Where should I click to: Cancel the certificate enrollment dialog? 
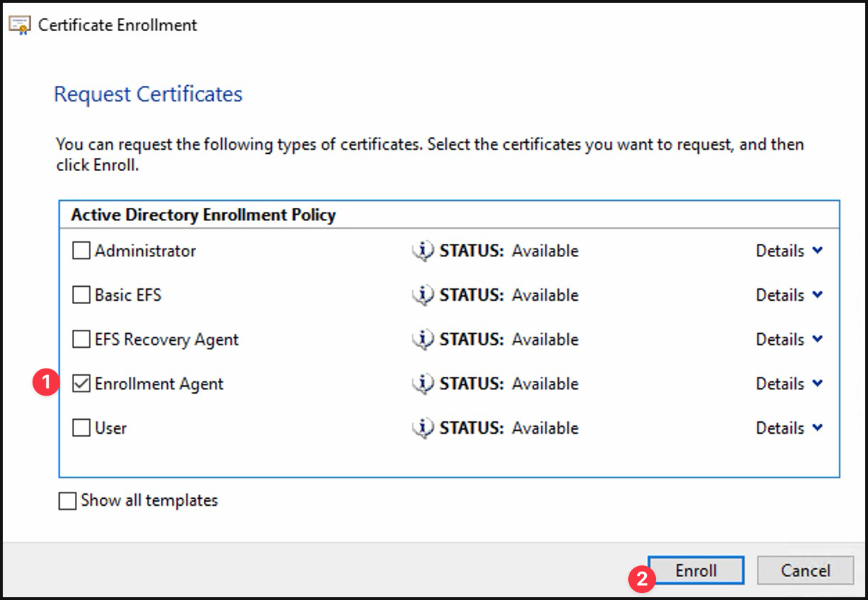805,571
